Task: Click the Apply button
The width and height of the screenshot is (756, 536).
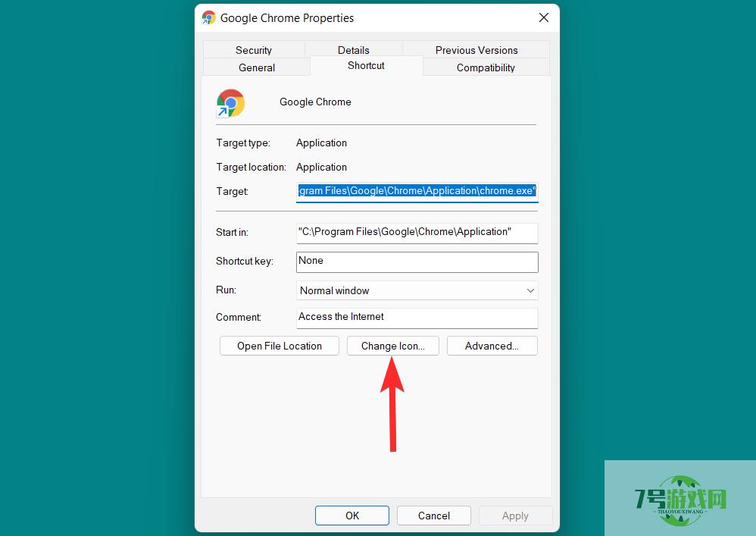Action: coord(515,516)
